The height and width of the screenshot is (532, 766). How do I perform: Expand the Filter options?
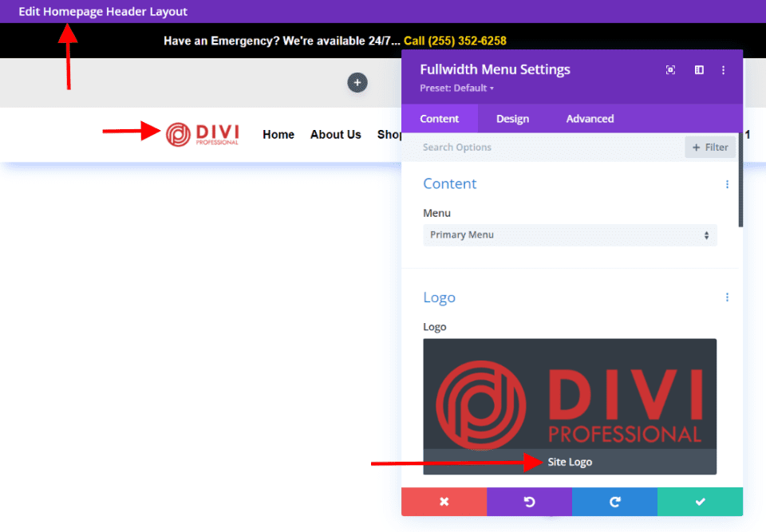(709, 147)
